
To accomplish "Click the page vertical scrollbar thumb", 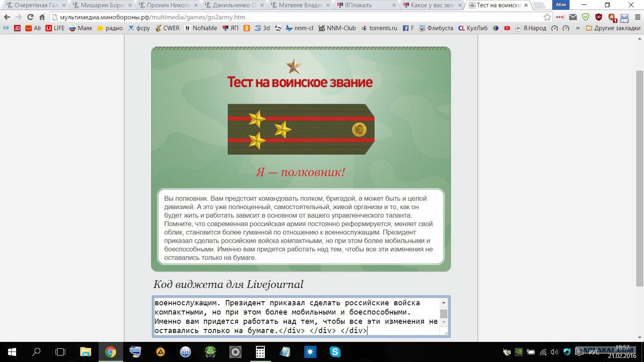I will click(640, 179).
